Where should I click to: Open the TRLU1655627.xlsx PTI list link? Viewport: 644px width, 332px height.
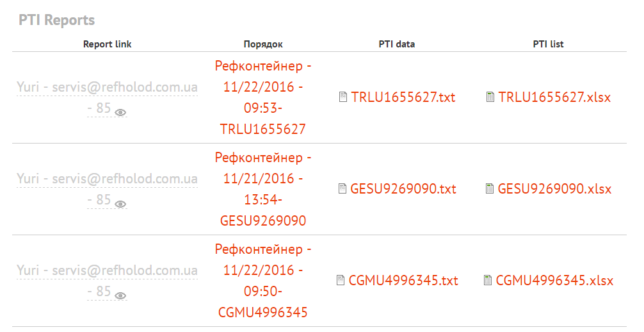point(554,97)
